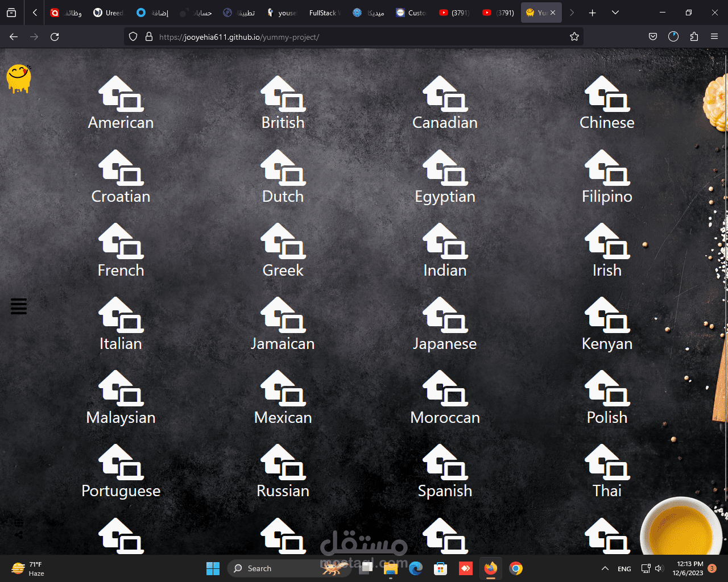The height and width of the screenshot is (582, 728).
Task: Click the house icon above Filipino
Action: [607, 168]
